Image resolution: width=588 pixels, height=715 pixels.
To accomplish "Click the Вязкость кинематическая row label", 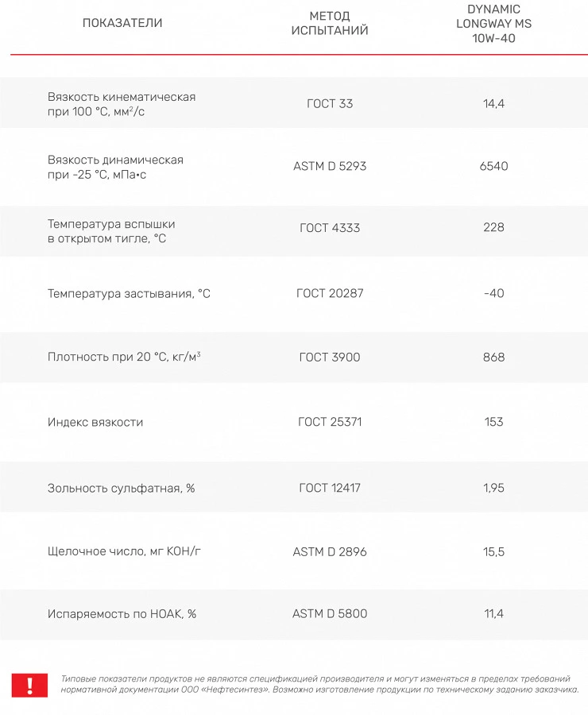I will click(x=122, y=104).
